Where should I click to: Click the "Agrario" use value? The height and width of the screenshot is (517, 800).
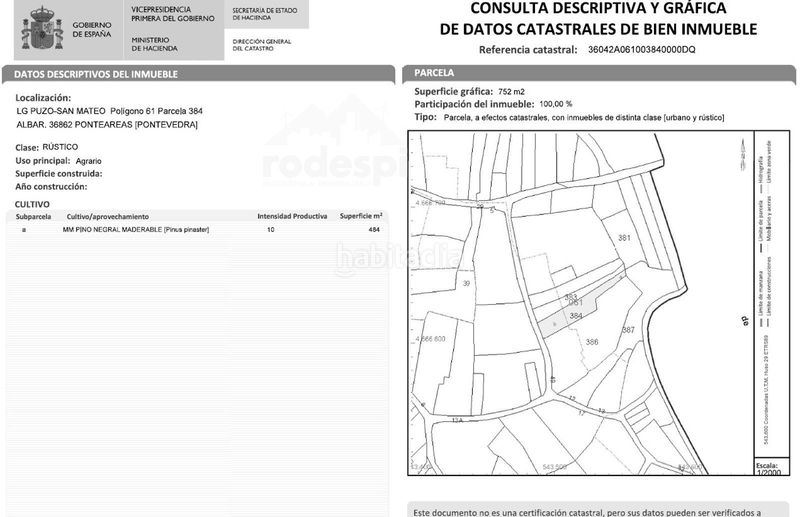[89, 161]
